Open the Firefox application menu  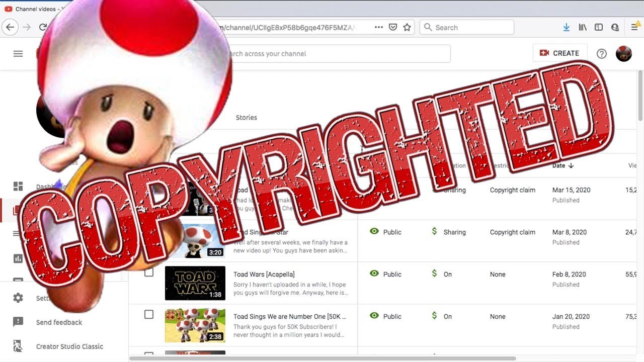(x=634, y=27)
